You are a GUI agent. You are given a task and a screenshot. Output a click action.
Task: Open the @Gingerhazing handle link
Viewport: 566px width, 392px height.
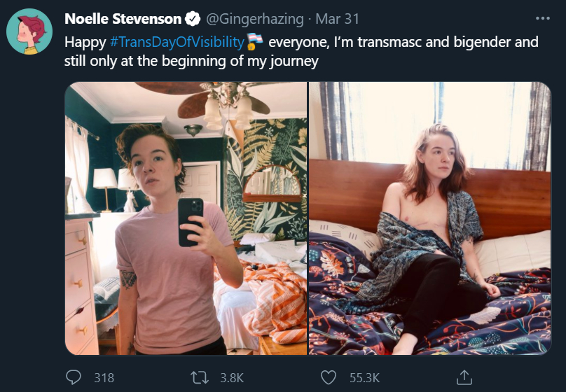click(255, 19)
